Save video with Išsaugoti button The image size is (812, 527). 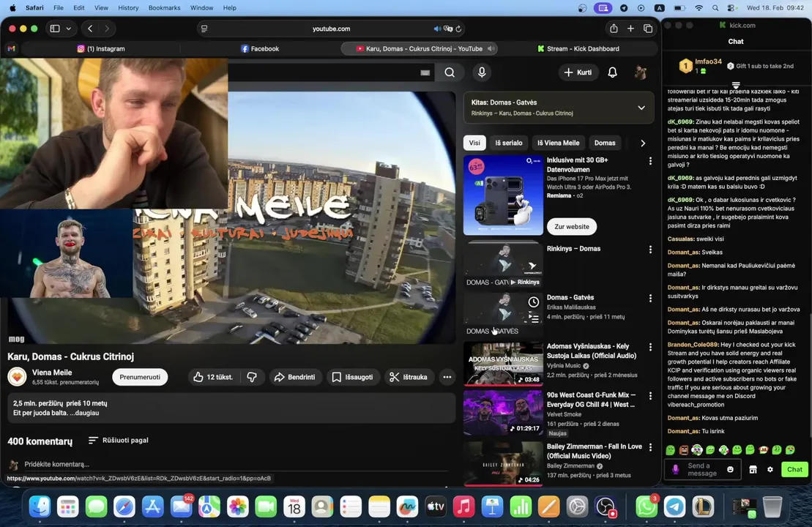coord(353,377)
